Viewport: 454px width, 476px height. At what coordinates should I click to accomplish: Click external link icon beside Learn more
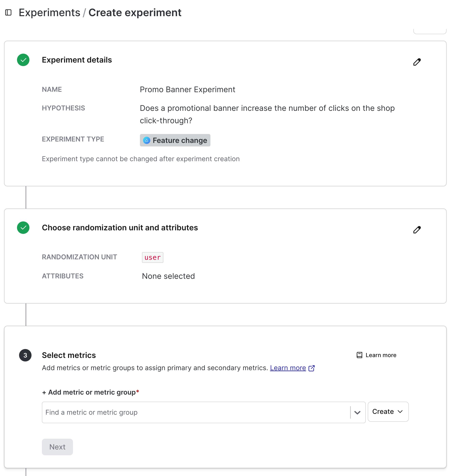pyautogui.click(x=312, y=368)
